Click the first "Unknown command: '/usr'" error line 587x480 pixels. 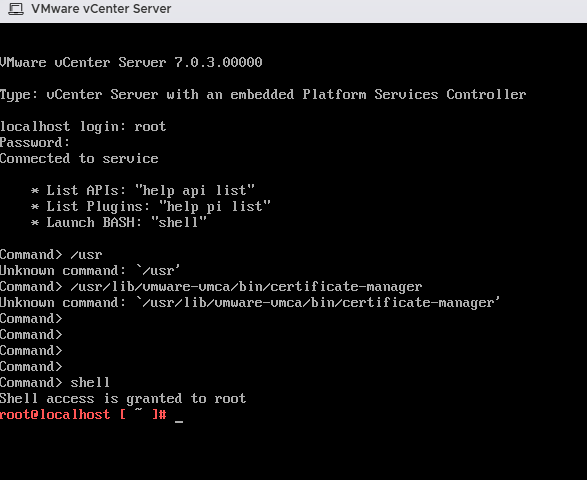(x=90, y=271)
